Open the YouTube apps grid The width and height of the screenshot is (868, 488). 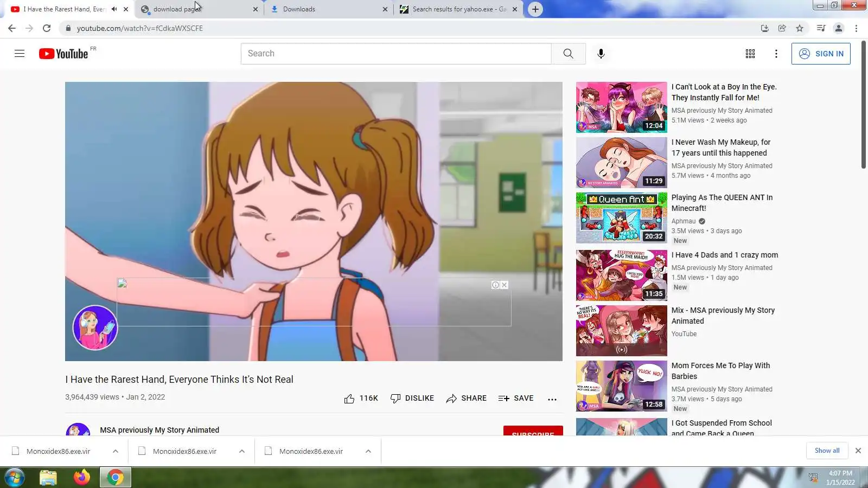pos(750,54)
